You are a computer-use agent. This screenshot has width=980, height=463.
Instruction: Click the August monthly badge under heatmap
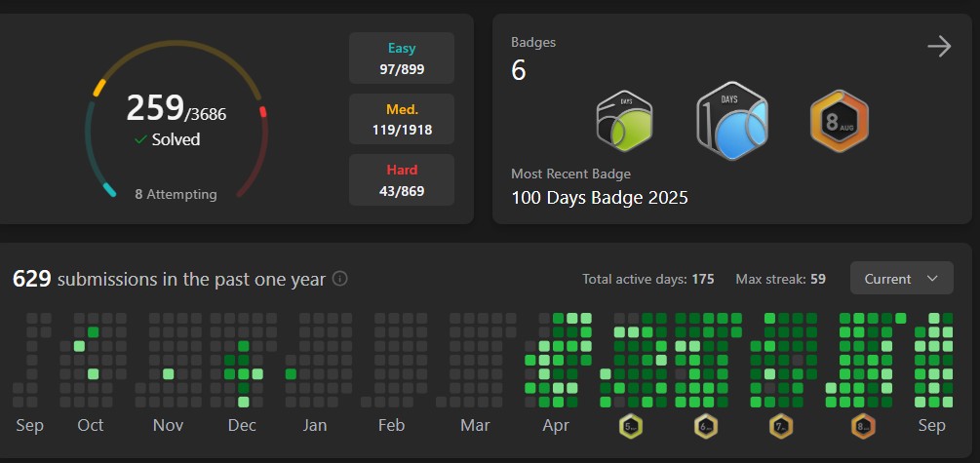[862, 426]
